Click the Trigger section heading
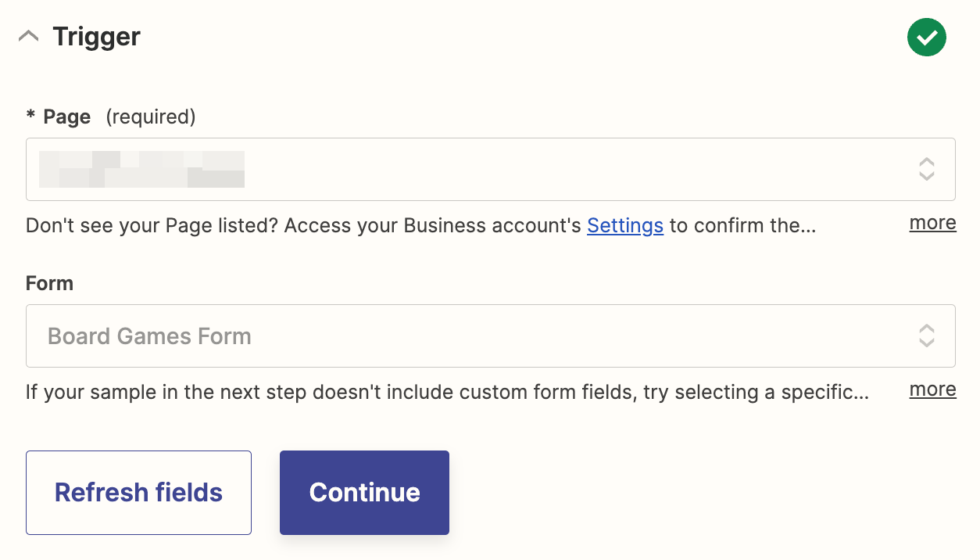The width and height of the screenshot is (980, 560). [x=96, y=37]
